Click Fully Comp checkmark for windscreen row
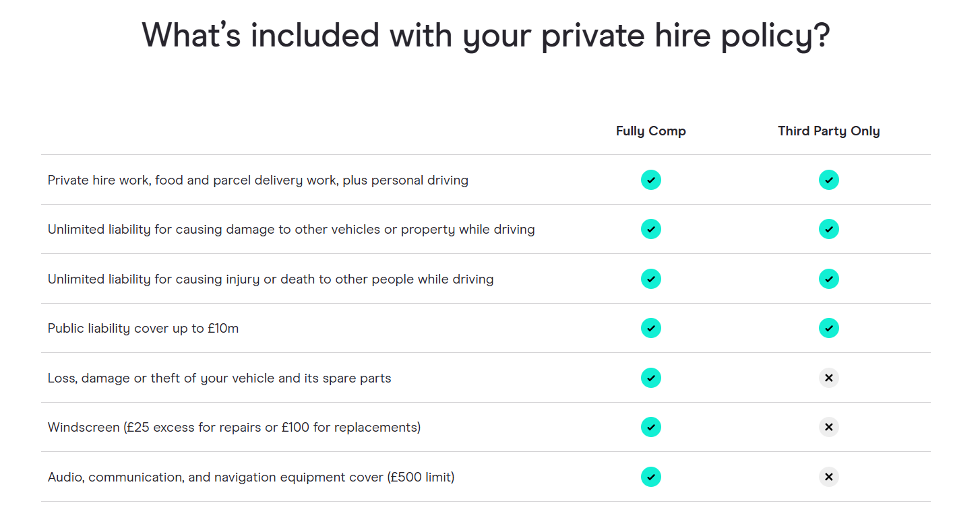This screenshot has width=980, height=530. click(x=651, y=427)
